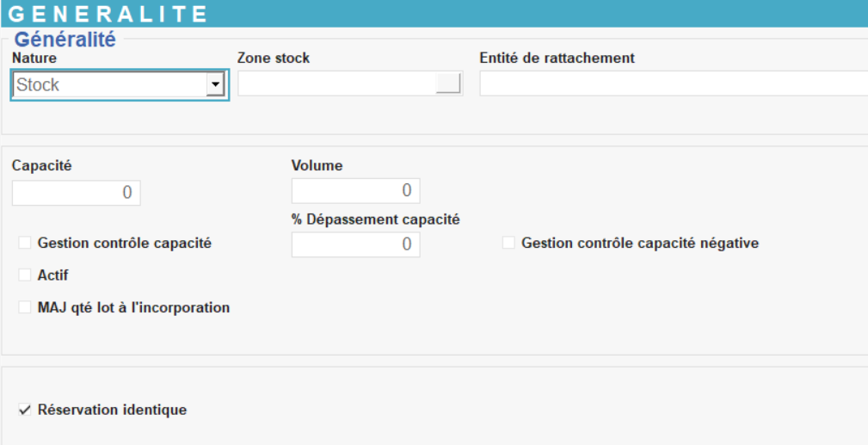Click the Zone stock label
The width and height of the screenshot is (868, 445).
point(273,58)
